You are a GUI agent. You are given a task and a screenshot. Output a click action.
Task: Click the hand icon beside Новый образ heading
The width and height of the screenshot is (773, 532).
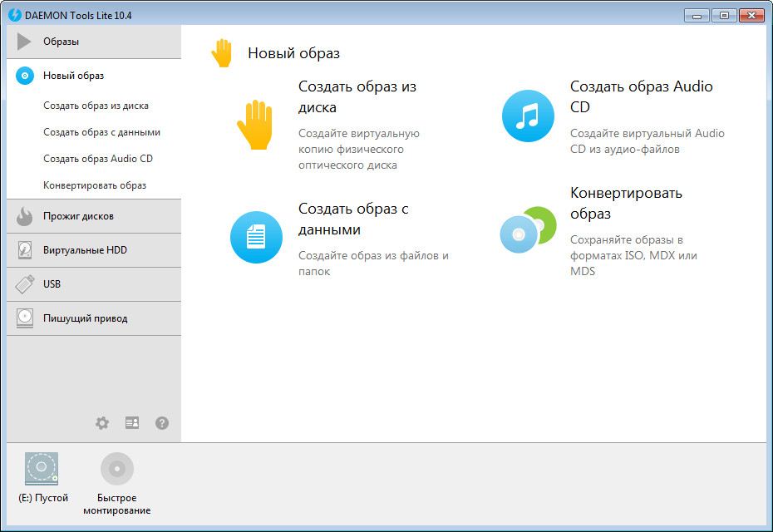tap(222, 52)
